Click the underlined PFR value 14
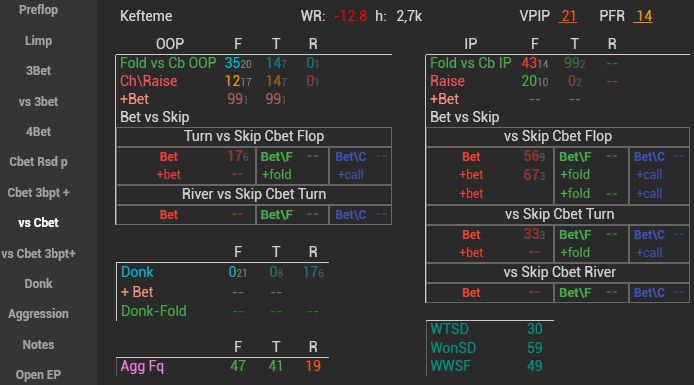The image size is (694, 385). [x=644, y=16]
